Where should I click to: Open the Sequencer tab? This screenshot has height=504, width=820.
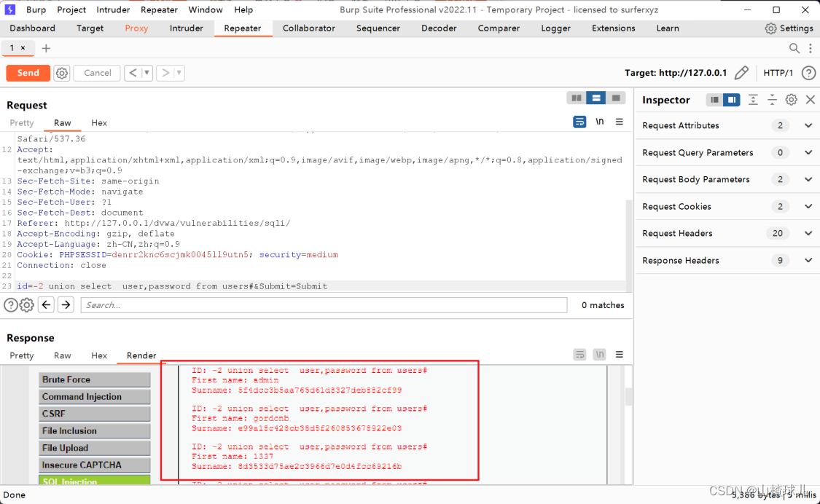coord(378,28)
